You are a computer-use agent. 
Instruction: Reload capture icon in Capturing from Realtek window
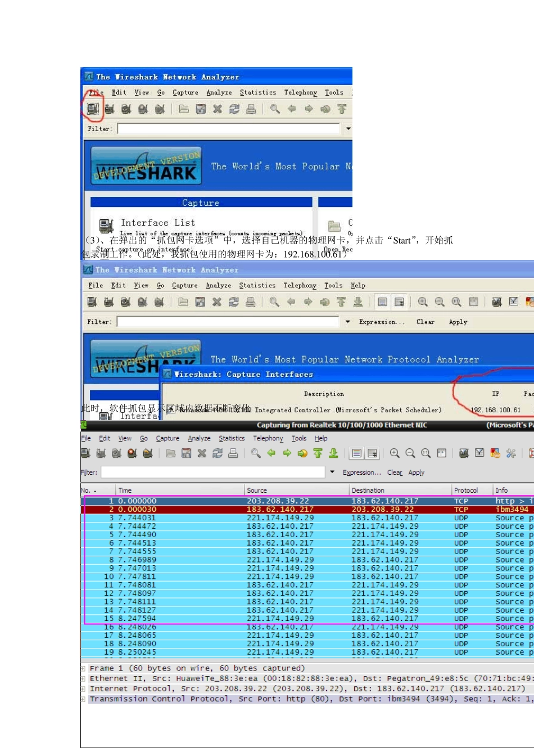[x=218, y=453]
